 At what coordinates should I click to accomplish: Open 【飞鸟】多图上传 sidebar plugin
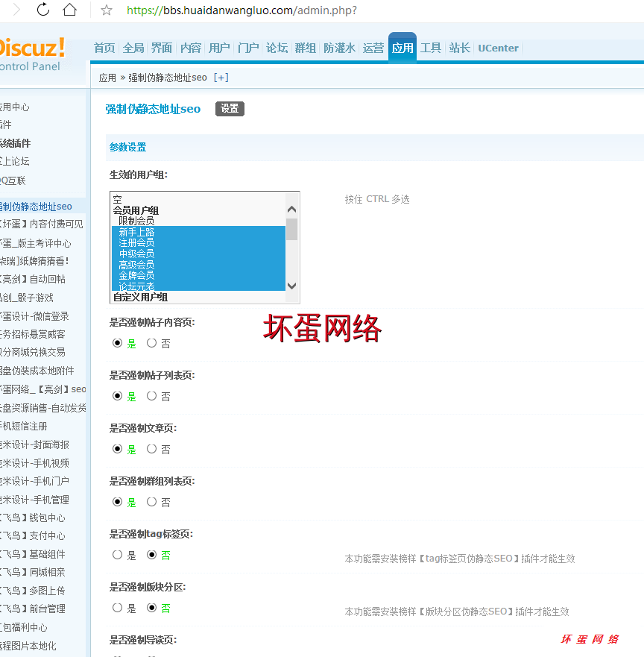(33, 591)
